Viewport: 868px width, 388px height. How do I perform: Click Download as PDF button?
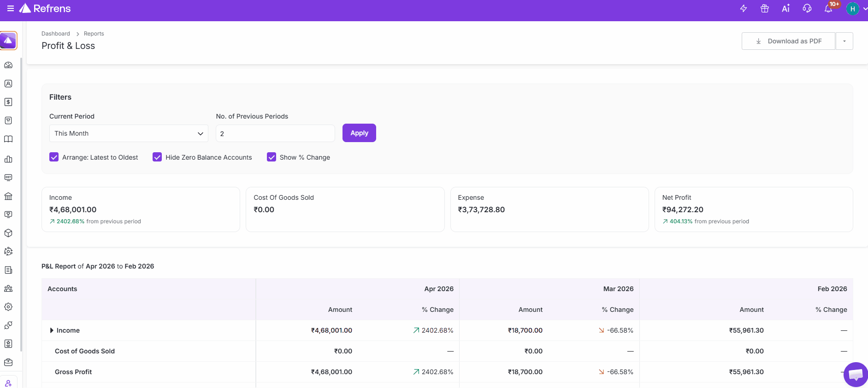click(x=788, y=41)
